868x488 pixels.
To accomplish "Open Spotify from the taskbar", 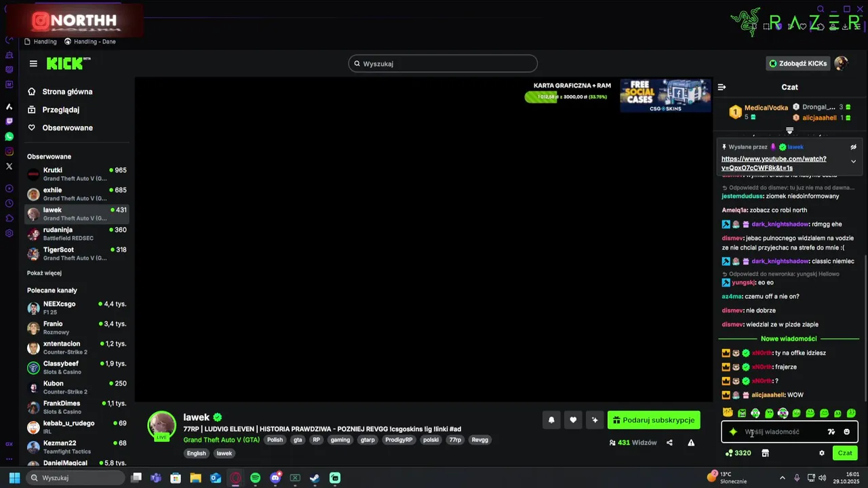I will pyautogui.click(x=255, y=478).
